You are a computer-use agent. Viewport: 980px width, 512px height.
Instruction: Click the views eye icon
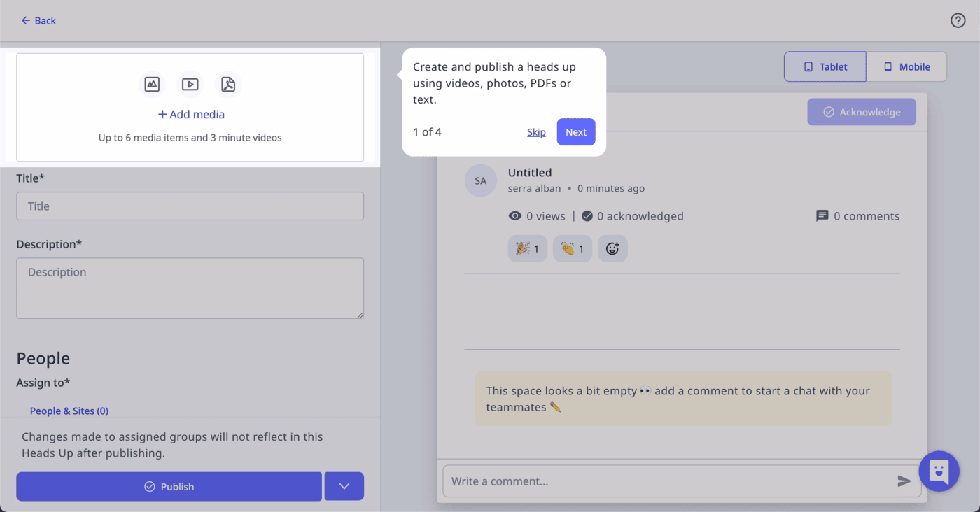pos(514,216)
